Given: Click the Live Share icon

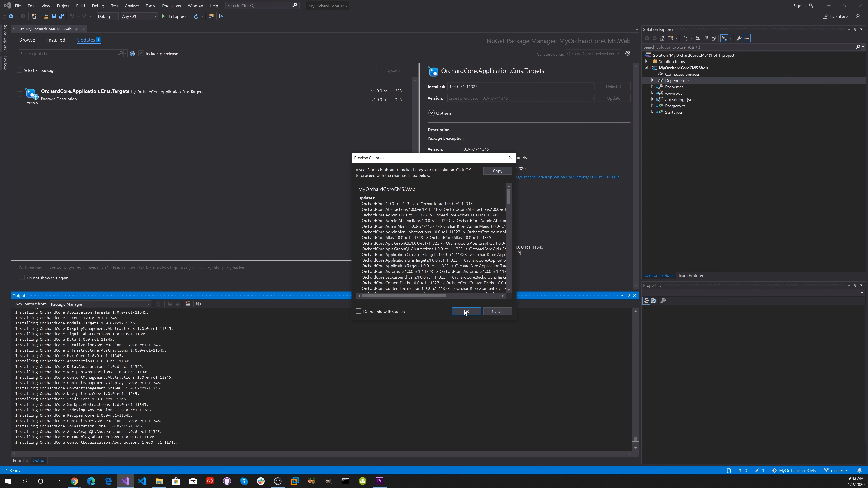Looking at the screenshot, I should (835, 16).
